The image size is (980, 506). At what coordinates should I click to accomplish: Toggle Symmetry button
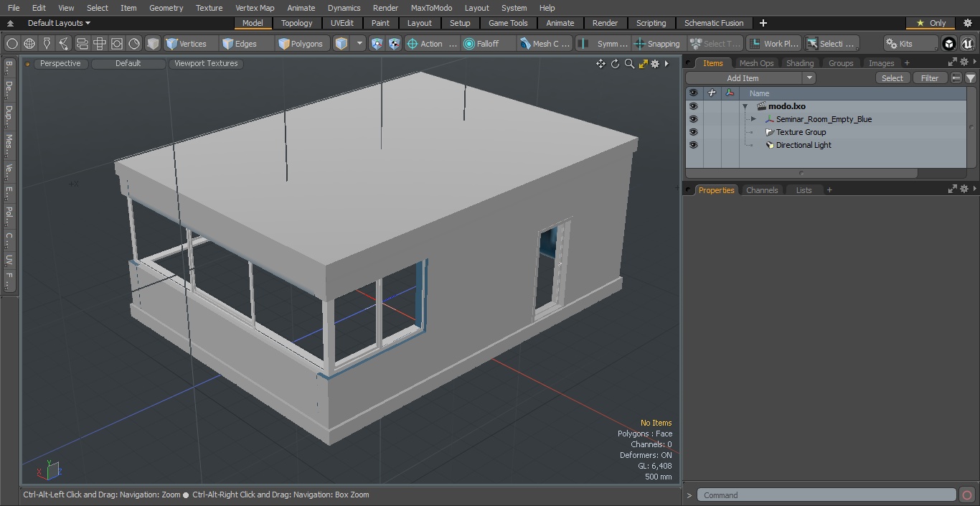tap(603, 44)
